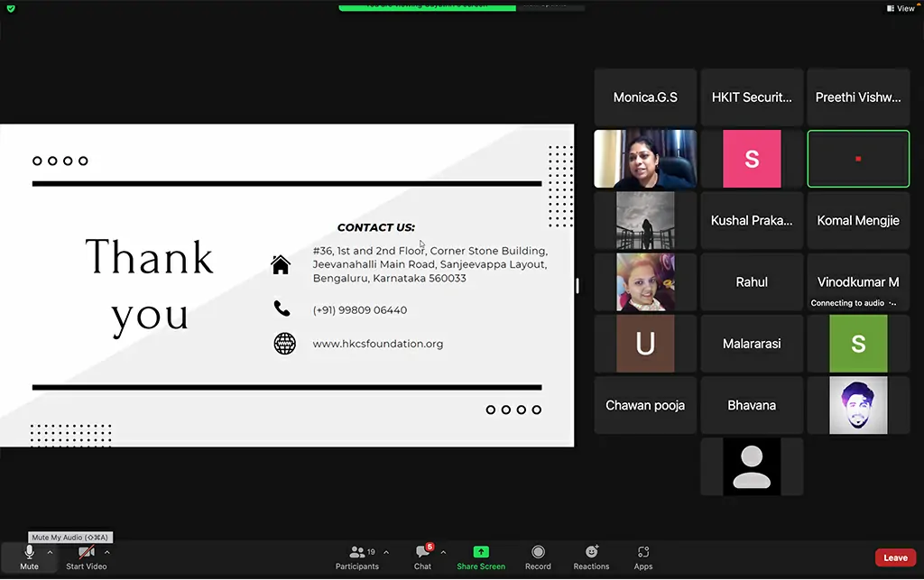Viewport: 924px width, 580px height.
Task: Click the Thank you slide text
Action: tap(149, 287)
